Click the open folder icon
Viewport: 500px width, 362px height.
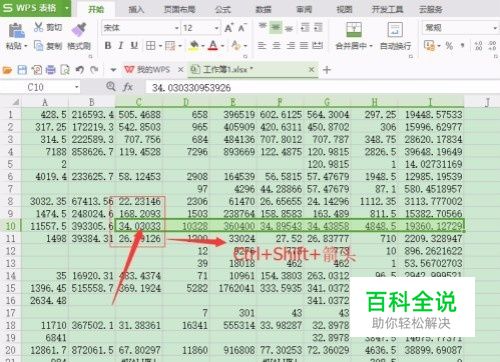(7, 70)
